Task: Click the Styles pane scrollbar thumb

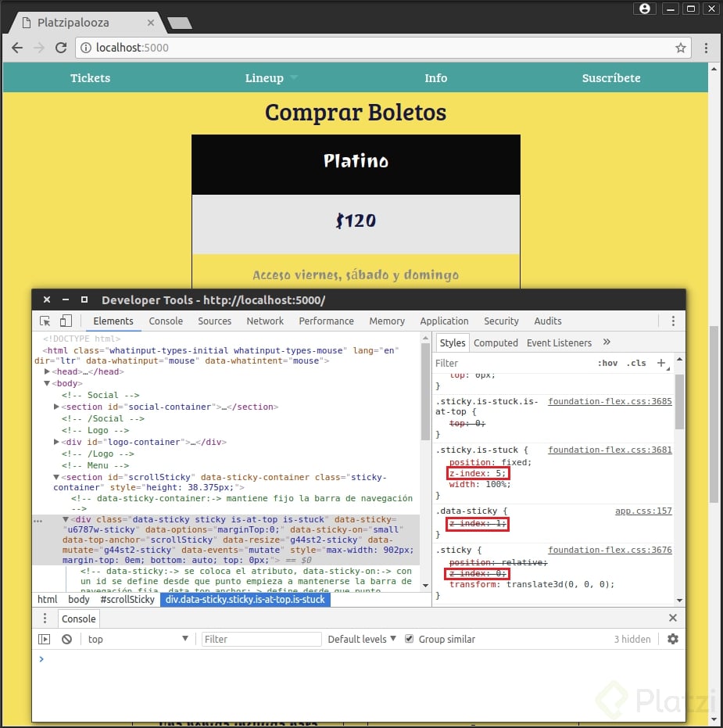Action: 679,402
